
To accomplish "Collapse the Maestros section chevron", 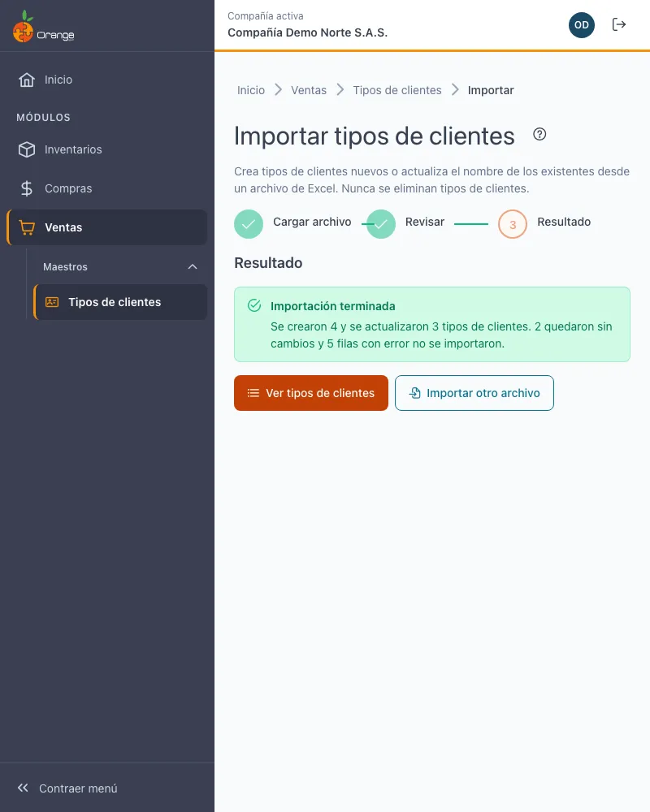I will point(193,266).
